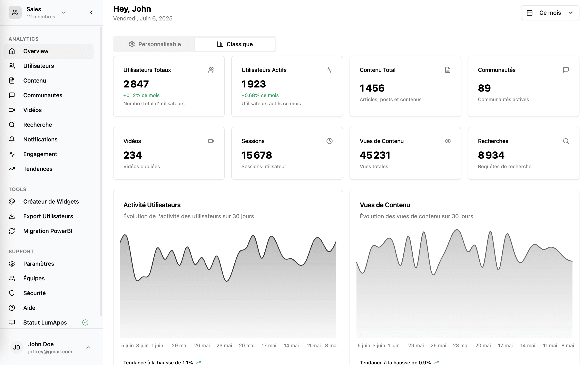This screenshot has height=365, width=588.
Task: Switch to the Personnalisable tab
Action: pos(154,44)
